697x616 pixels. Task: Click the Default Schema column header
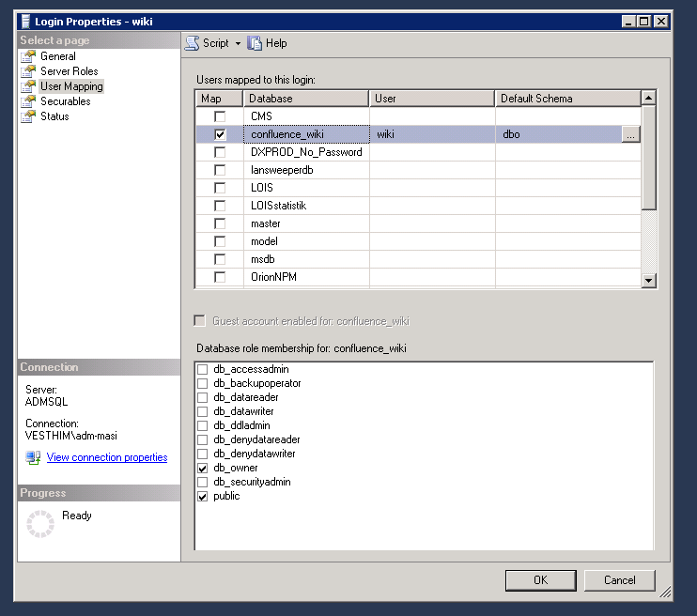[567, 99]
